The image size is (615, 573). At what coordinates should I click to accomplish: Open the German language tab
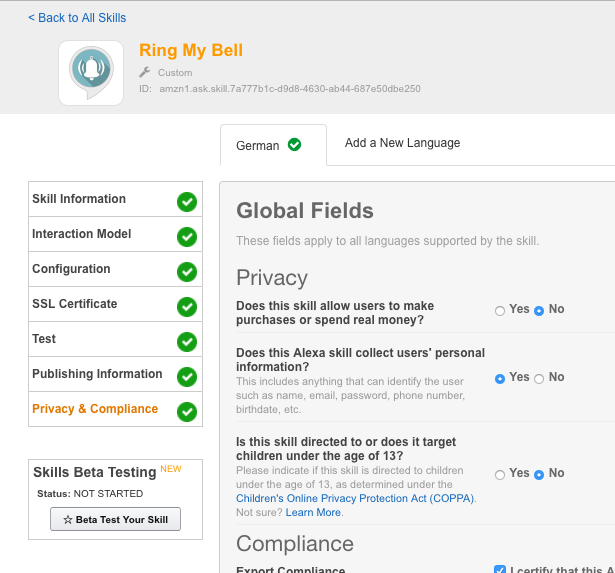pyautogui.click(x=258, y=146)
